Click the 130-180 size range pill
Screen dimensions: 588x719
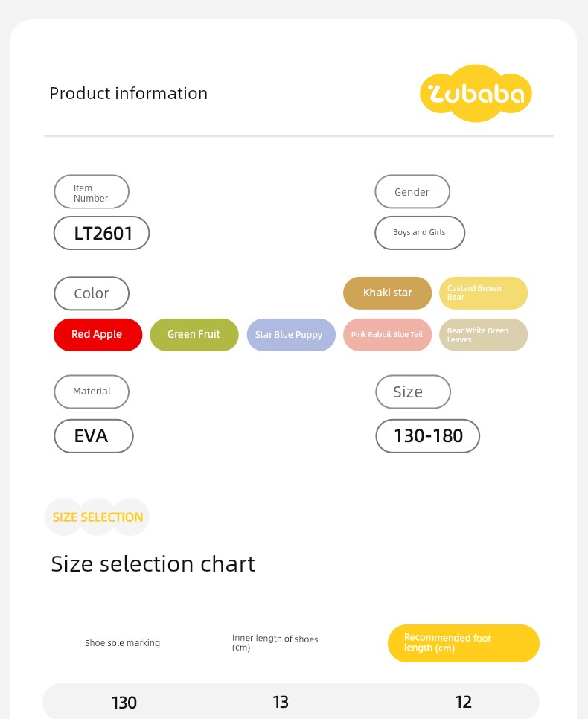[427, 436]
